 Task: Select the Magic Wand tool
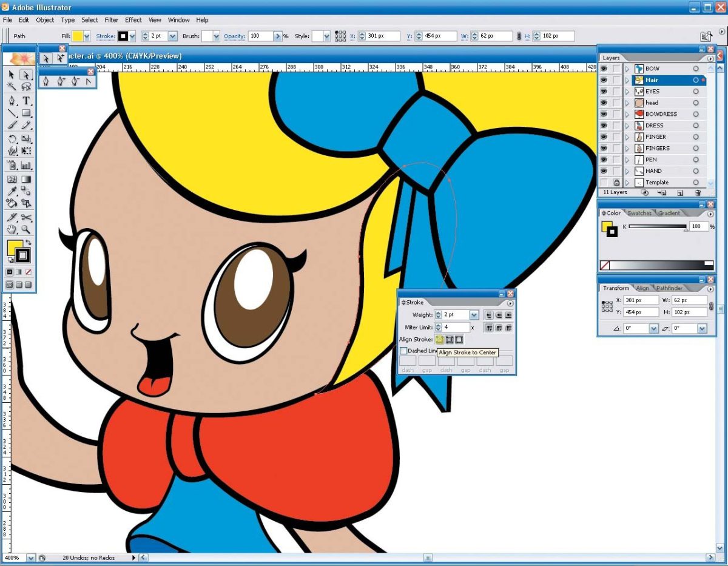click(12, 87)
